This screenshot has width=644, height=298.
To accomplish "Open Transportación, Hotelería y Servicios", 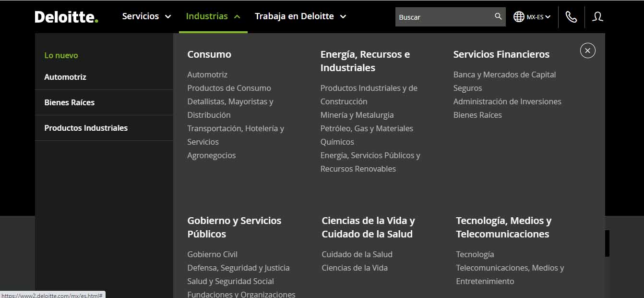I will pos(236,135).
